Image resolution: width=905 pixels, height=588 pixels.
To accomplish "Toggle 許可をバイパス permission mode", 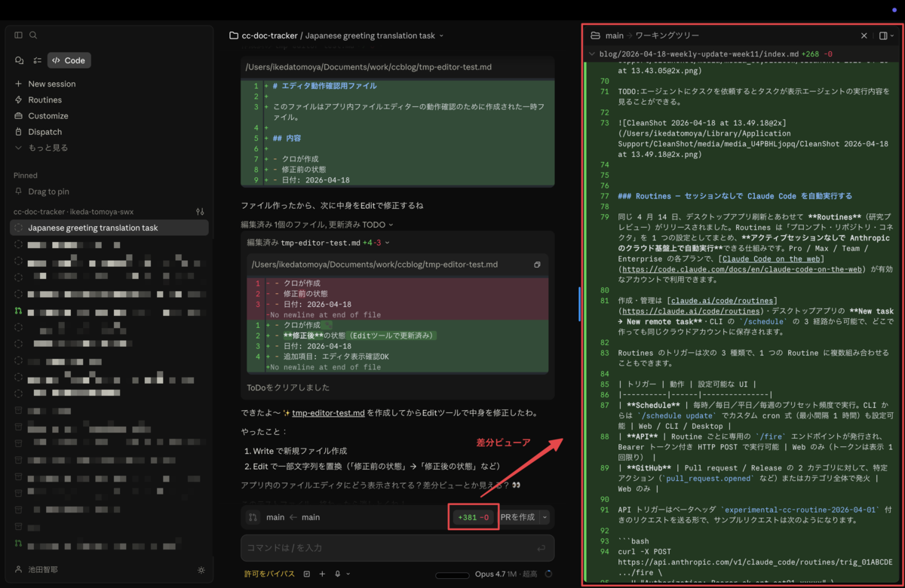I will tap(269, 574).
